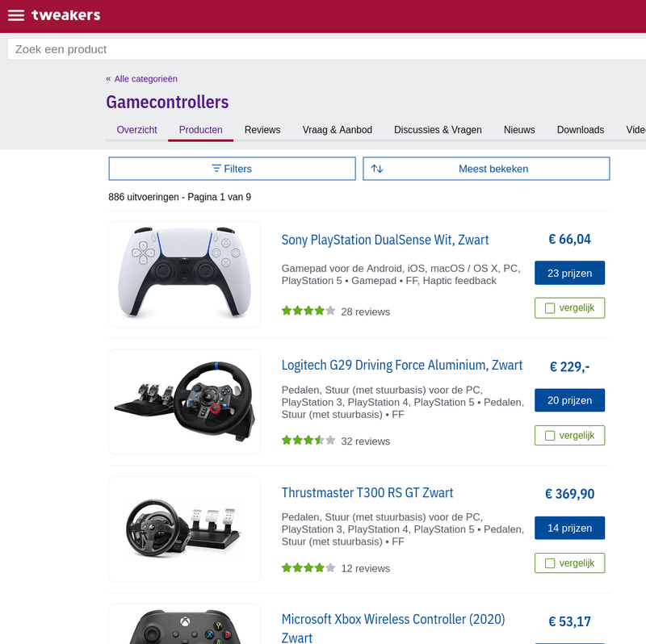The width and height of the screenshot is (646, 644).
Task: Click the sort arrows icon
Action: click(x=377, y=169)
